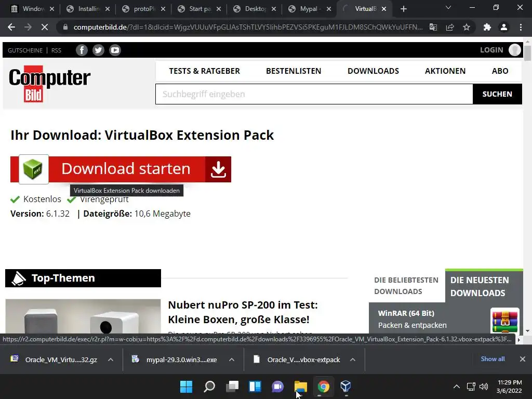Switch to the Mypal browser tab

tap(310, 9)
